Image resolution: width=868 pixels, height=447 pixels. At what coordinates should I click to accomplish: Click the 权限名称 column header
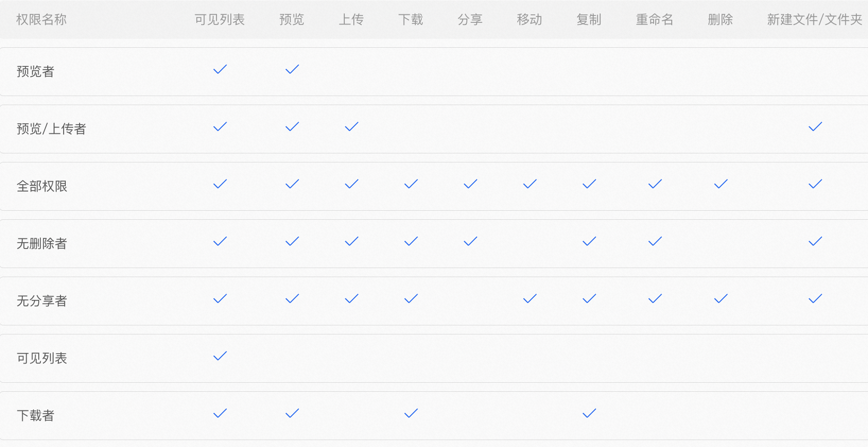pos(41,20)
